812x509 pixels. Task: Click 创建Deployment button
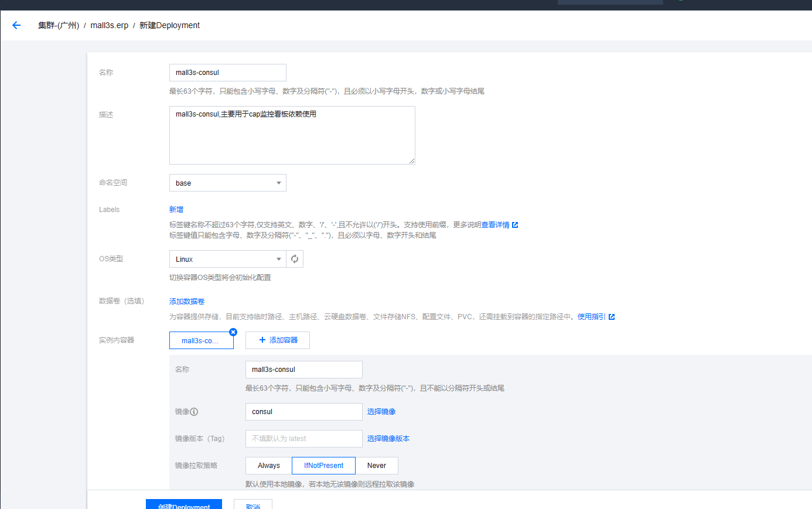pyautogui.click(x=184, y=504)
